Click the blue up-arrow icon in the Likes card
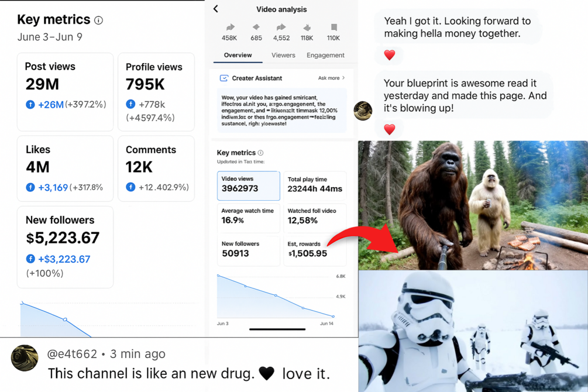This screenshot has height=392, width=588. 30,187
